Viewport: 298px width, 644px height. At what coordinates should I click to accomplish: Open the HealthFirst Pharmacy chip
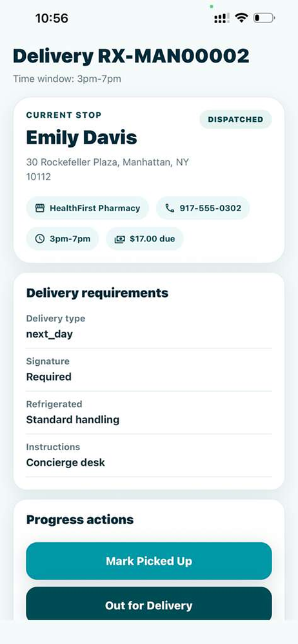tap(88, 208)
